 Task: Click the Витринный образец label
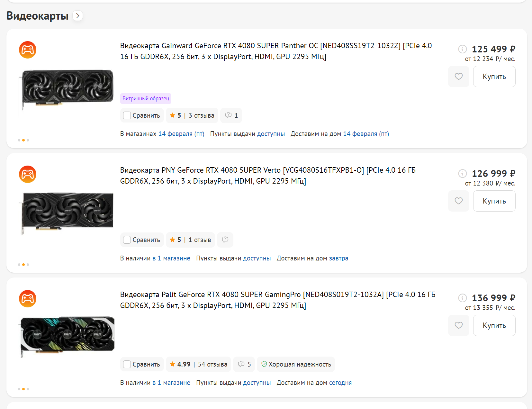[146, 98]
